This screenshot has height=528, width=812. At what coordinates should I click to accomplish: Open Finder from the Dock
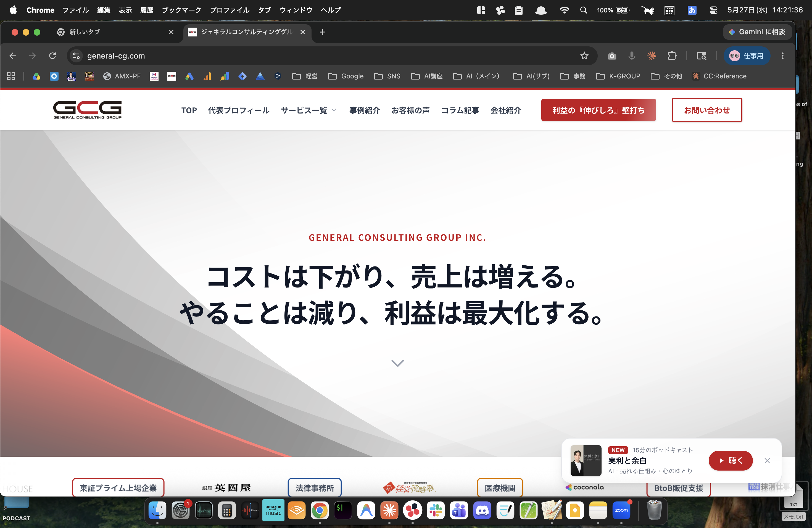[157, 510]
